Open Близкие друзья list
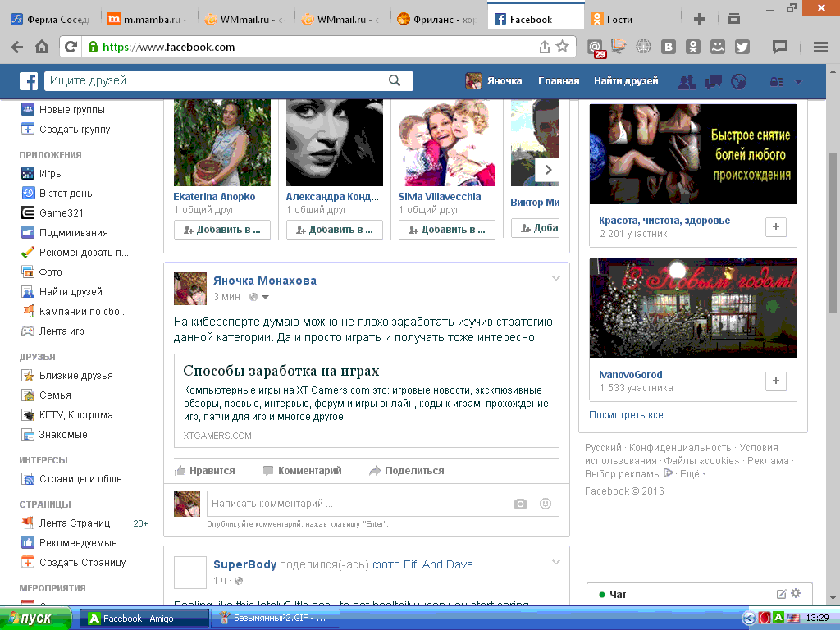The height and width of the screenshot is (630, 840). coord(67,376)
